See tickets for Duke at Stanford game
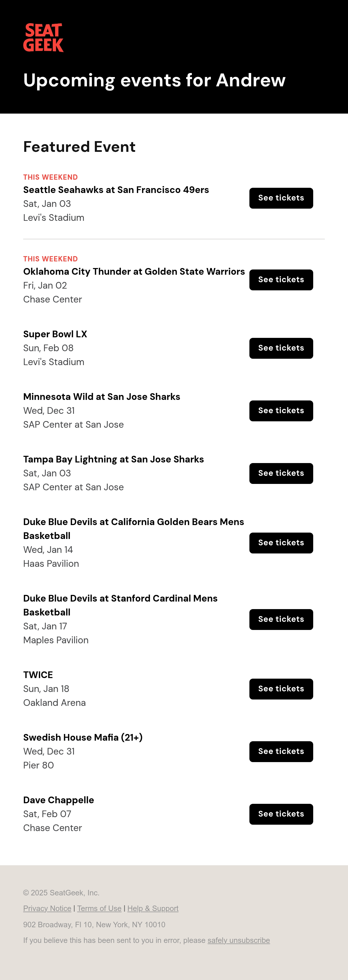This screenshot has width=348, height=980. [x=281, y=619]
